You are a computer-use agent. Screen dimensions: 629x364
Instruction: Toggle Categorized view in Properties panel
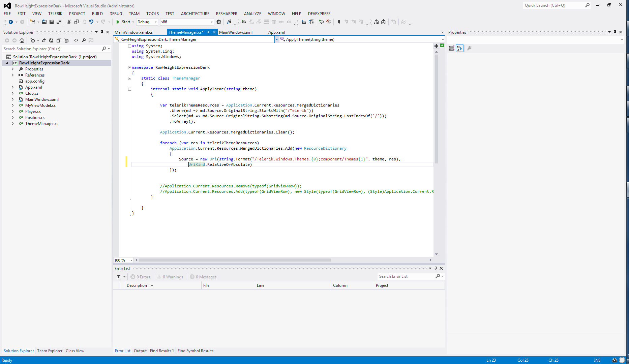point(452,48)
